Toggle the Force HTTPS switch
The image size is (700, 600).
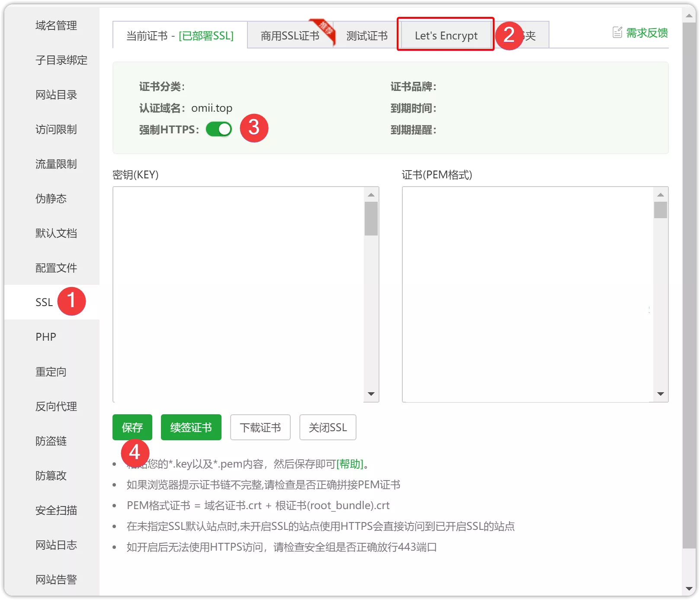click(x=219, y=129)
